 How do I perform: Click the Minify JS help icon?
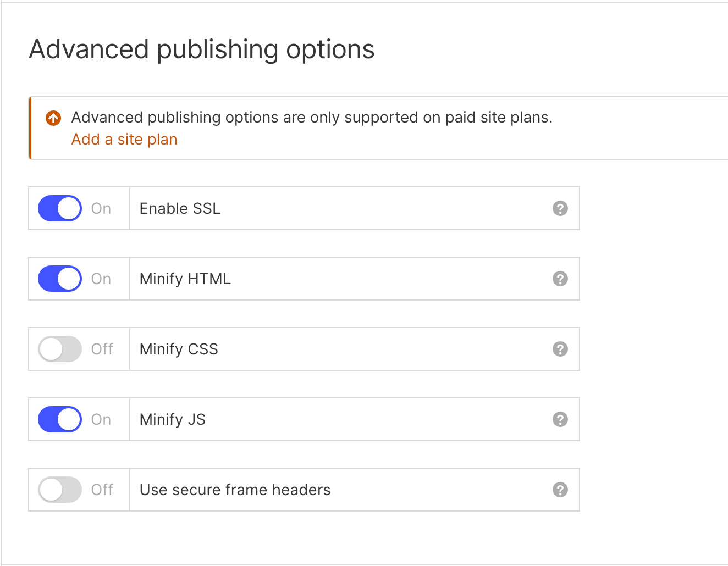tap(560, 419)
